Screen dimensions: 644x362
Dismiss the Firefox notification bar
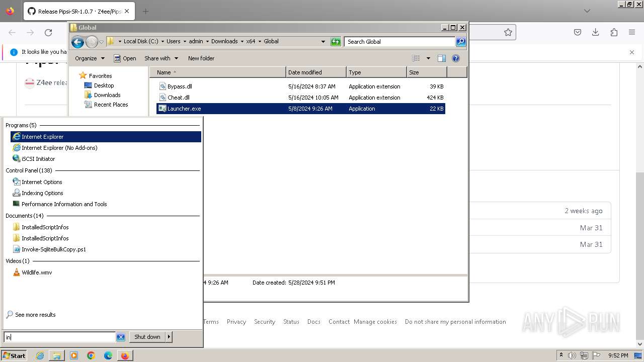[x=632, y=52]
